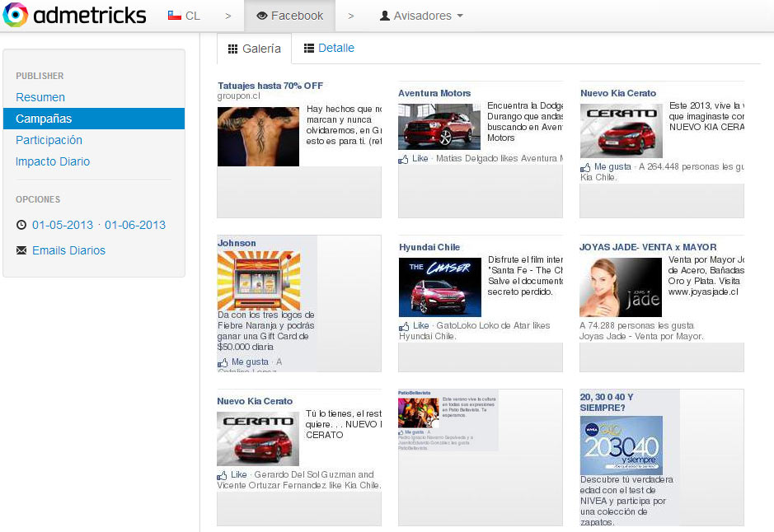Click the end date 01-06-2013
The height and width of the screenshot is (532, 774).
[135, 225]
